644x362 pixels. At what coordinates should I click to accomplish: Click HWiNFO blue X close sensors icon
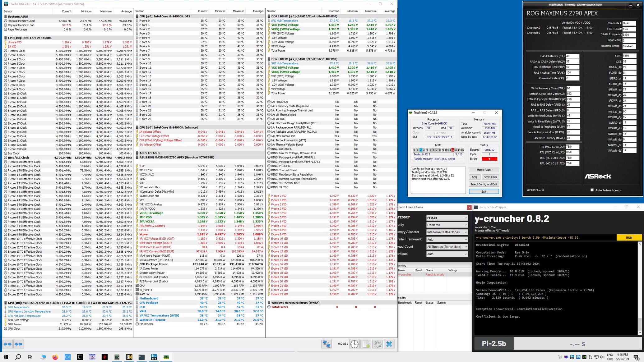[x=389, y=344]
